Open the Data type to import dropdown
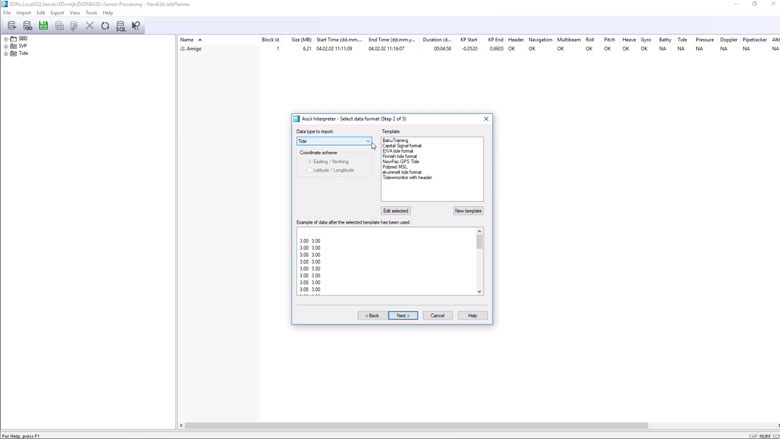This screenshot has height=439, width=780. pyautogui.click(x=367, y=141)
